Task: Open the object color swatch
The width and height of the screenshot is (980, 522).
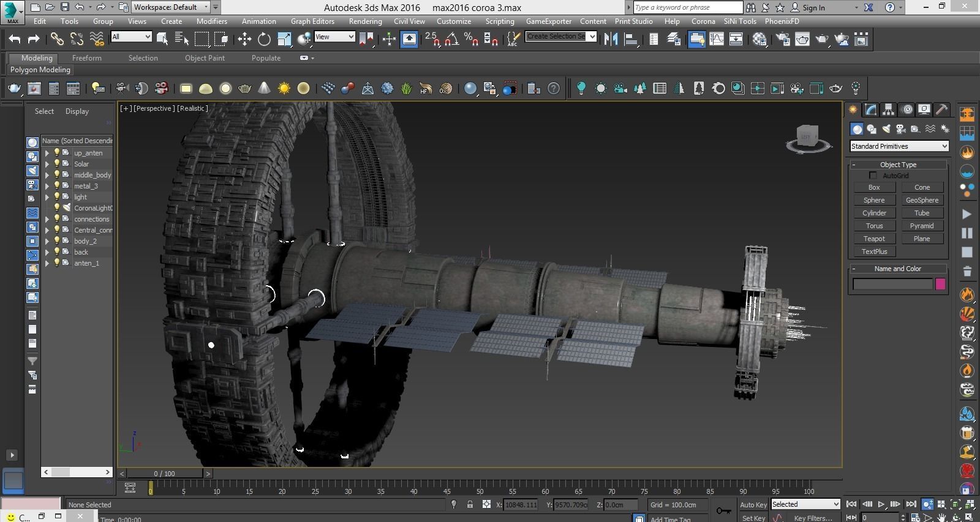Action: click(940, 284)
